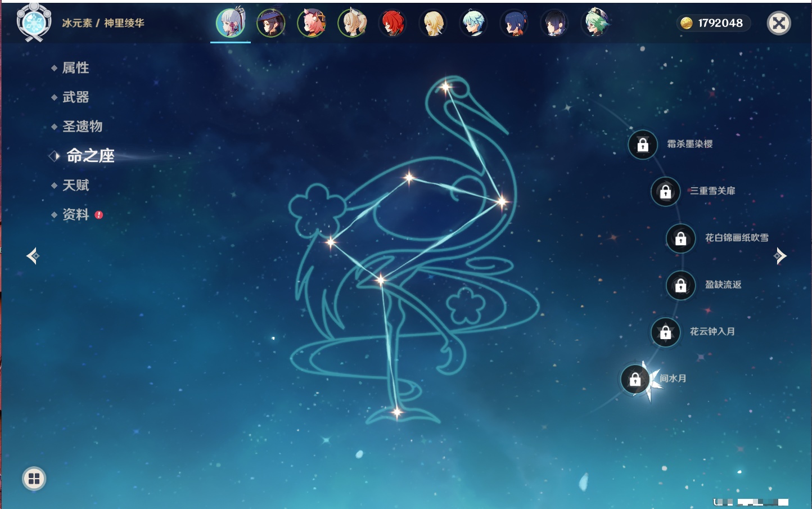This screenshot has width=812, height=509.
Task: Select the pink-haired cat-eared character portrait
Action: point(312,23)
